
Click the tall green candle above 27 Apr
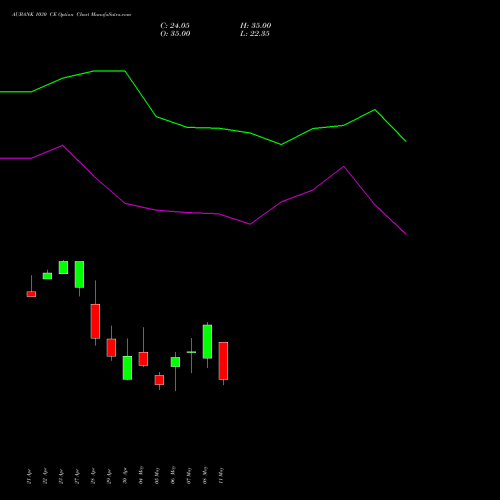[x=79, y=274]
